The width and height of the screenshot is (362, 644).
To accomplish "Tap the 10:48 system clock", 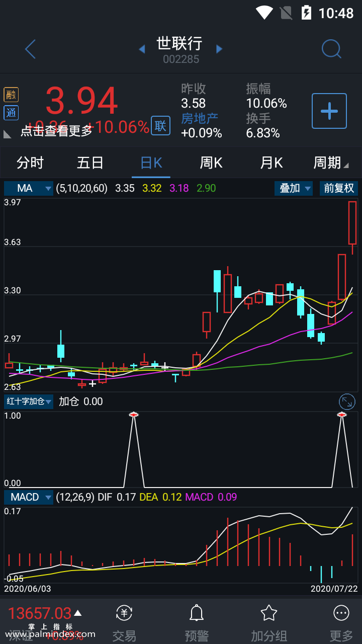I will tap(336, 13).
